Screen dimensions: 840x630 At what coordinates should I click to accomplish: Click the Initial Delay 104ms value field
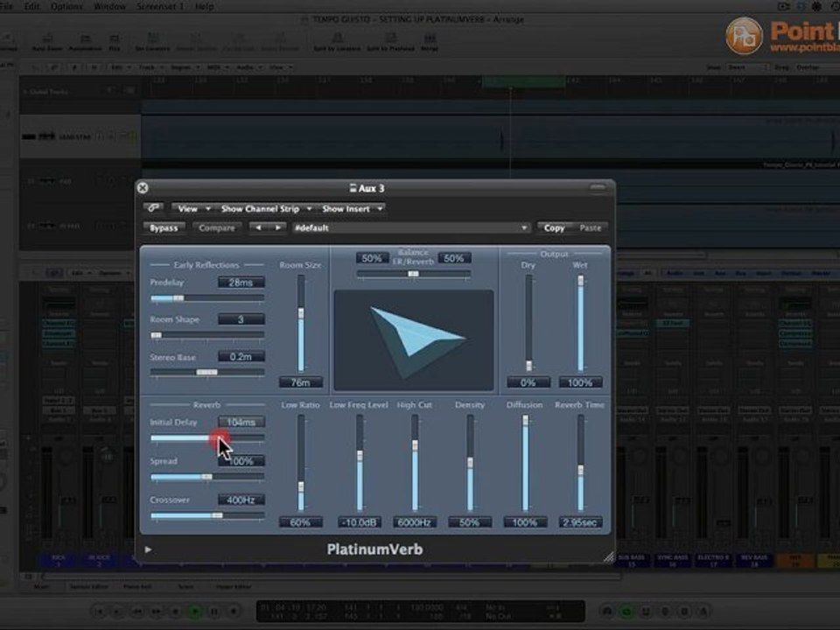(241, 422)
